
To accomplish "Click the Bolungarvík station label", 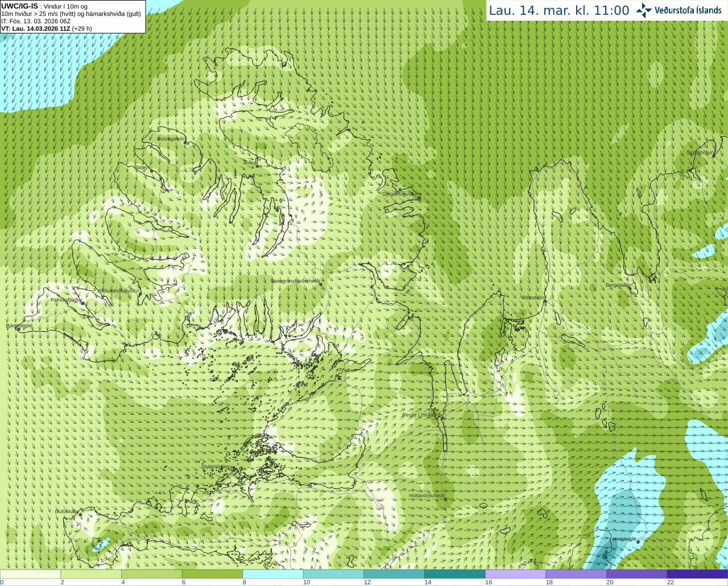I will (171, 138).
